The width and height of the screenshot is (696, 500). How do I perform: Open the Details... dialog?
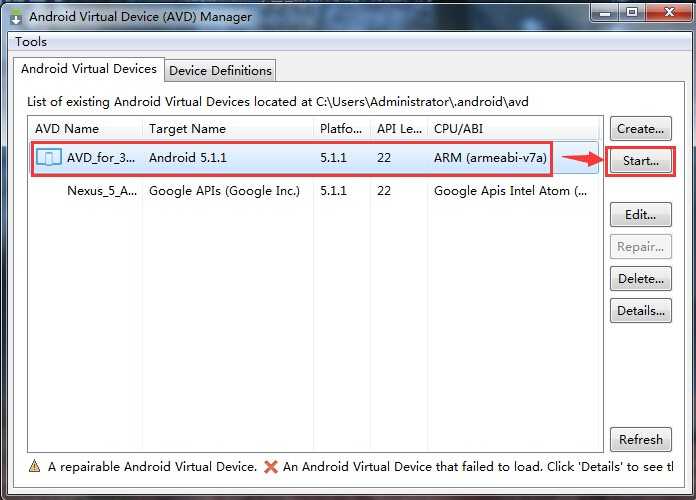coord(640,311)
